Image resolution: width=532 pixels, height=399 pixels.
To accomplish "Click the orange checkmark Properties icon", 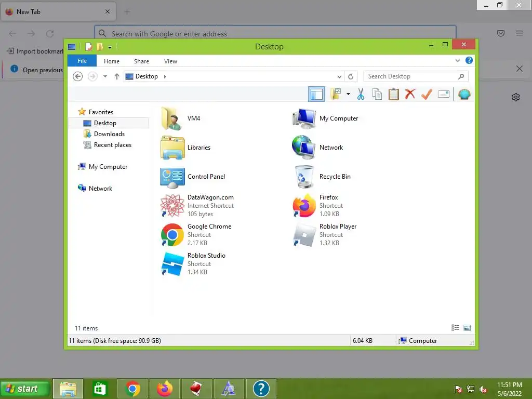I will click(x=427, y=94).
